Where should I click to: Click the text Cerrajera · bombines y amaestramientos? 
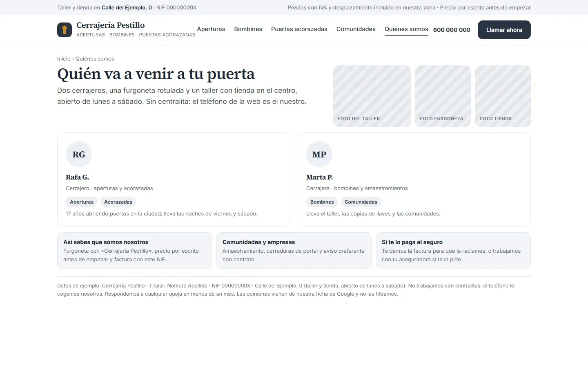[357, 188]
